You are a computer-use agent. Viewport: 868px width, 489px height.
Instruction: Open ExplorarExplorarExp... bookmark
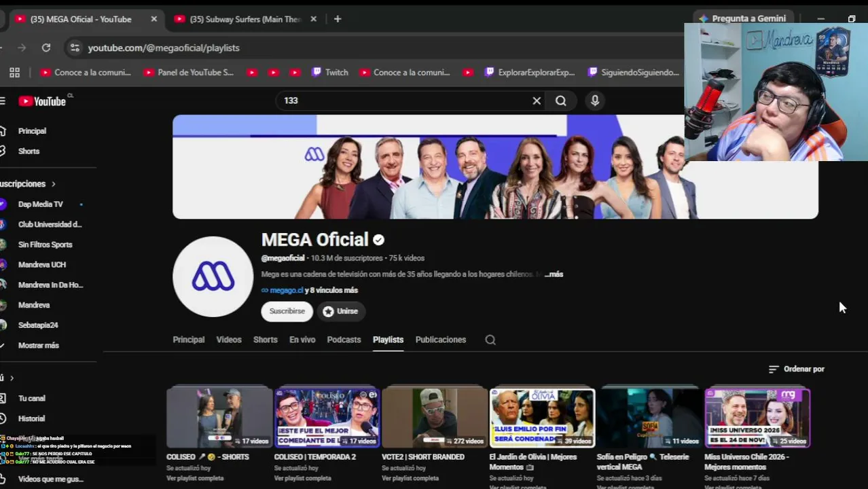click(530, 72)
